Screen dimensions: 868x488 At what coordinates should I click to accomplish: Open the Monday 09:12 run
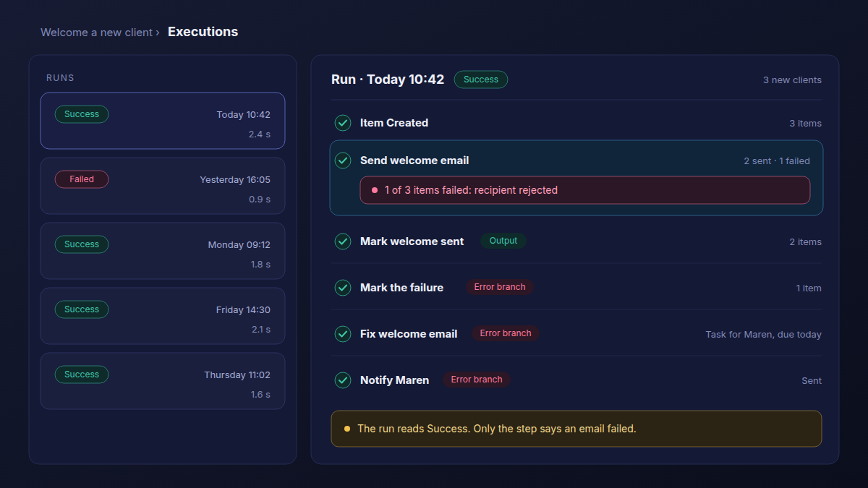[x=163, y=251]
